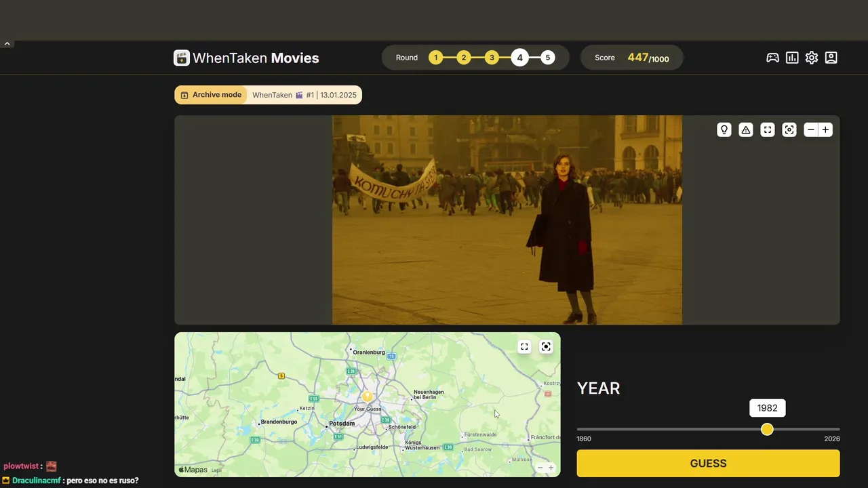Click Potsdam on the map

(x=342, y=424)
